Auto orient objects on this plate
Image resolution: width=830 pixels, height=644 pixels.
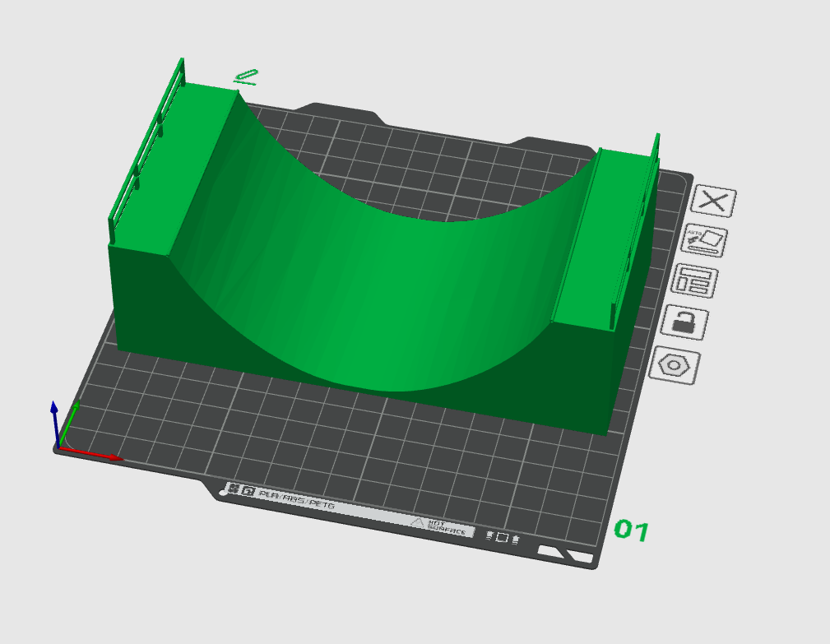point(704,241)
